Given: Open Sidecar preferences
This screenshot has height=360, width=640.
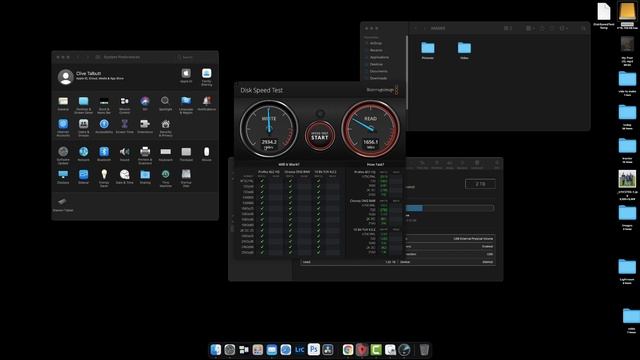Looking at the screenshot, I should 83,177.
